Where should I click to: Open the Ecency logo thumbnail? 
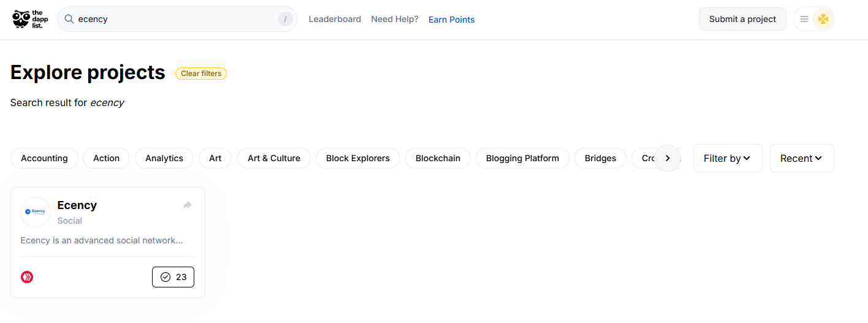point(36,212)
